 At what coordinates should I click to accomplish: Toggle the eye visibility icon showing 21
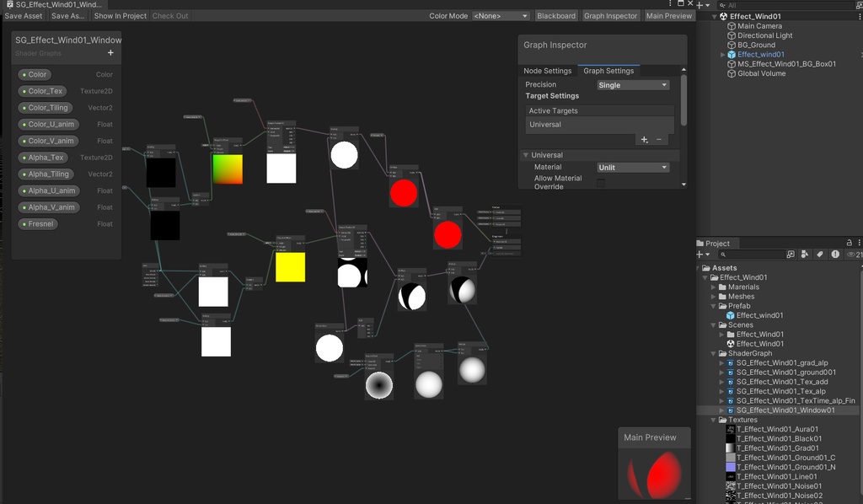click(x=852, y=255)
